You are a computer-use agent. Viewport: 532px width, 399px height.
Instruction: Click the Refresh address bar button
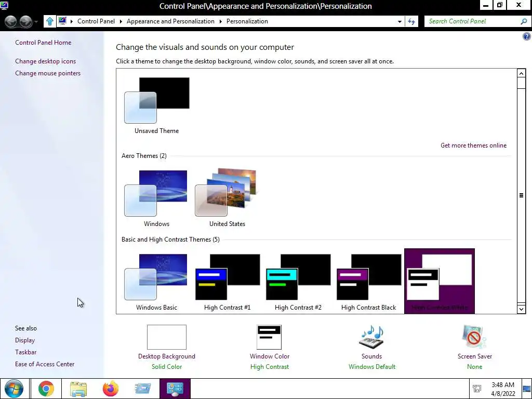coord(411,21)
